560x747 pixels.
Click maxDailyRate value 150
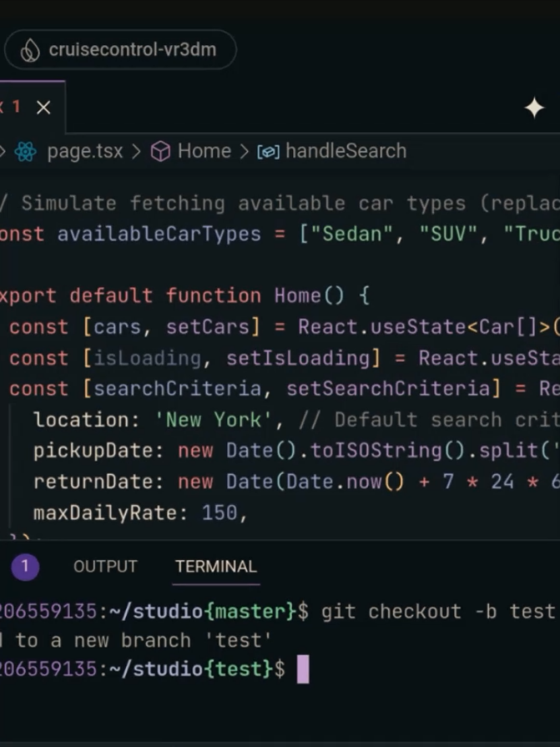pyautogui.click(x=219, y=513)
